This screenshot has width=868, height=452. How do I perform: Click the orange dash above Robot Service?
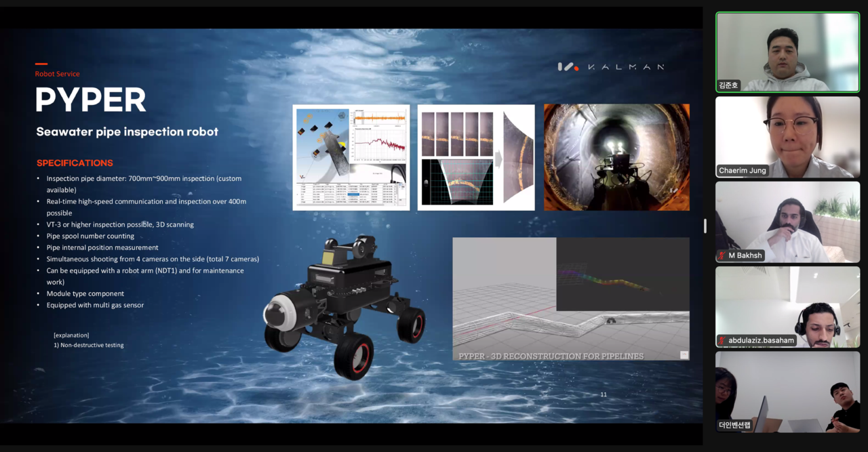point(41,64)
